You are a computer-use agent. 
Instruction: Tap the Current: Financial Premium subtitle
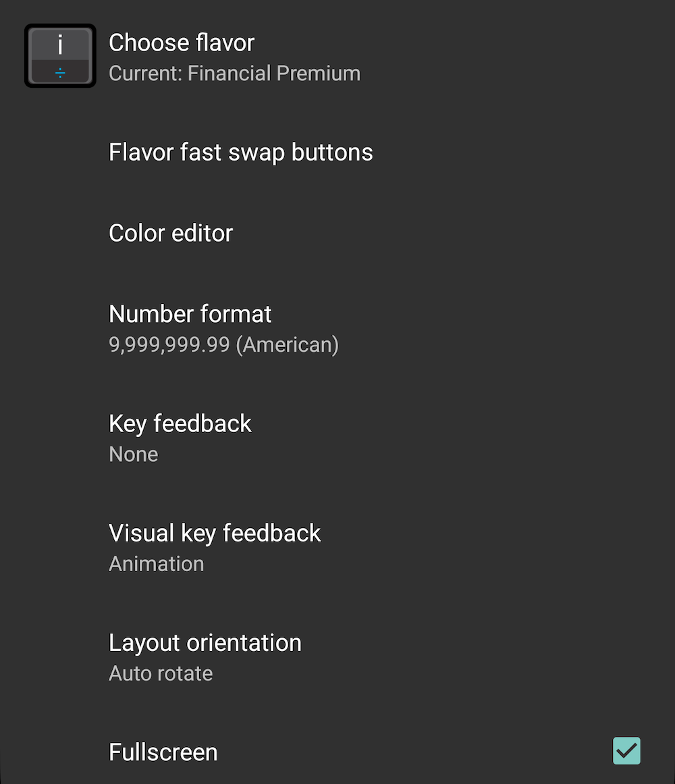point(234,74)
